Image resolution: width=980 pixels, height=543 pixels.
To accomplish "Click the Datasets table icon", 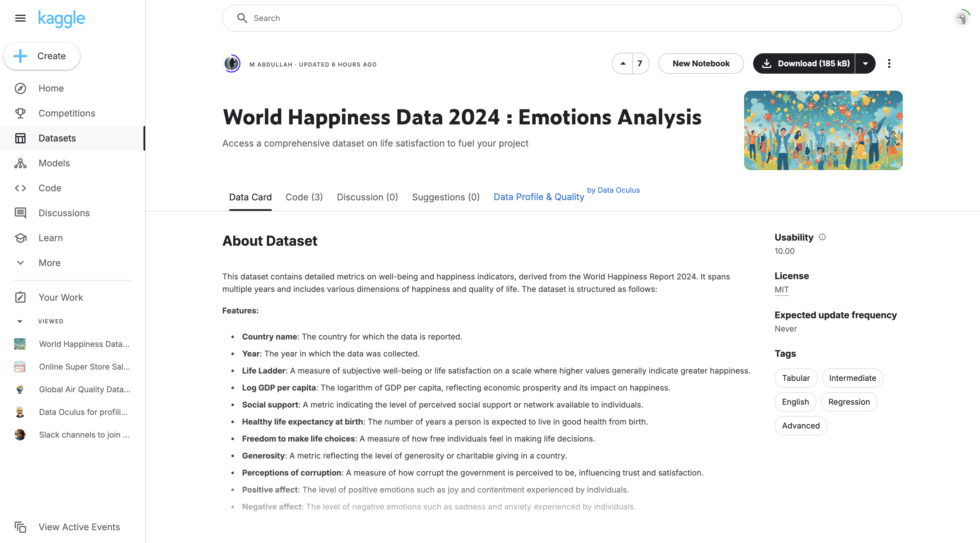I will coord(20,138).
